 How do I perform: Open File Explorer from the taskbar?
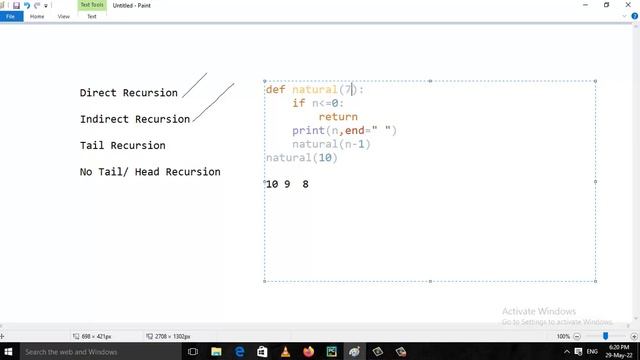[x=216, y=351]
